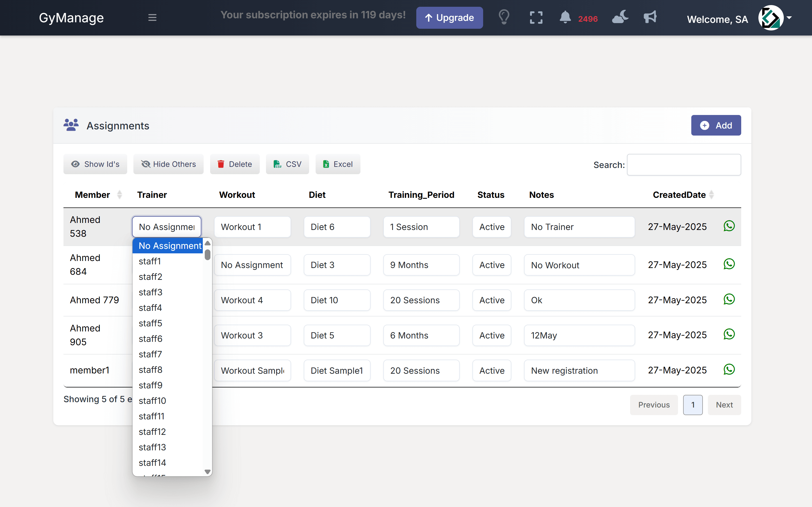Click the trainer list scroll-up arrow
The image size is (812, 507).
coord(207,243)
